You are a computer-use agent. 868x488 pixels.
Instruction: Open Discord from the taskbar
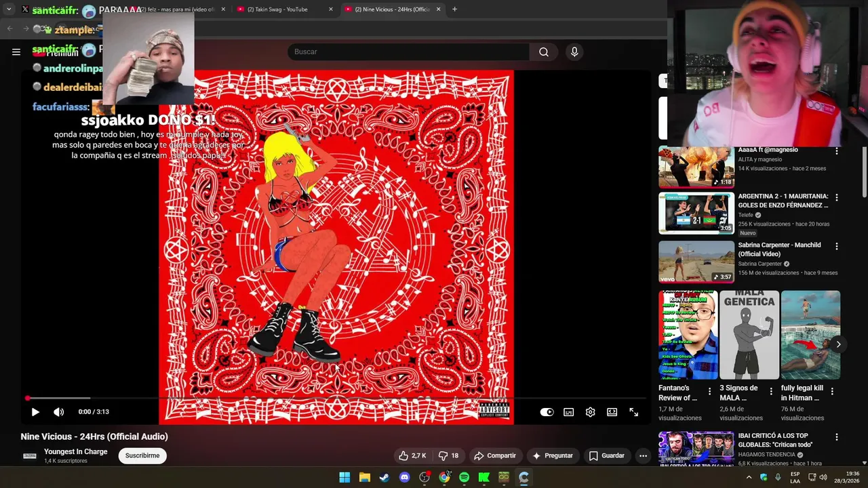tap(404, 477)
